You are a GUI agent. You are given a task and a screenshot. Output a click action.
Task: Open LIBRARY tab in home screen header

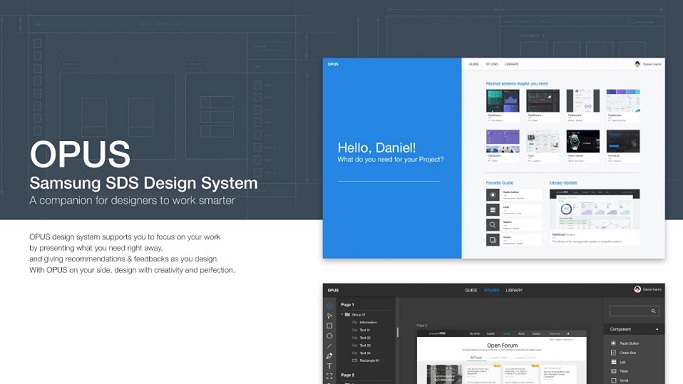click(512, 64)
